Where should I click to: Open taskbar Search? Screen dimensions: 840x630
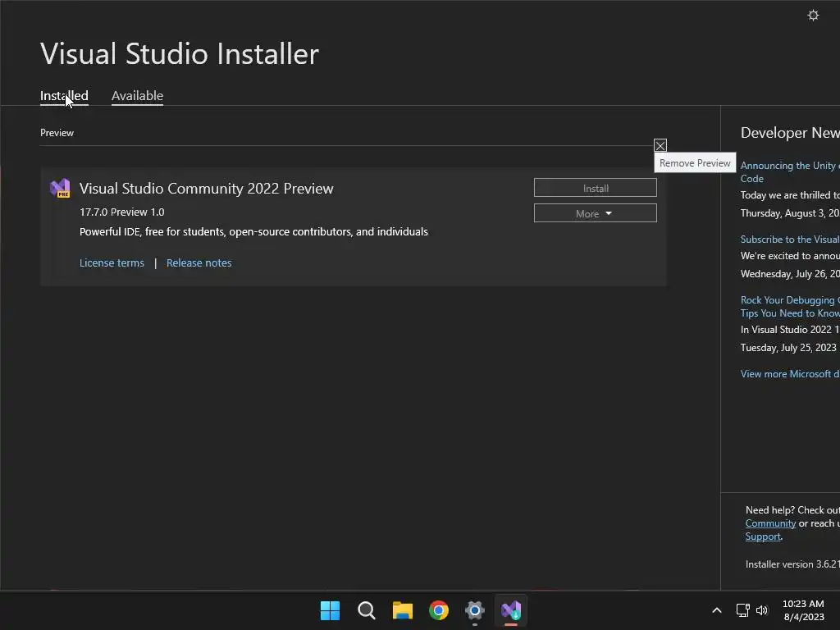[367, 610]
